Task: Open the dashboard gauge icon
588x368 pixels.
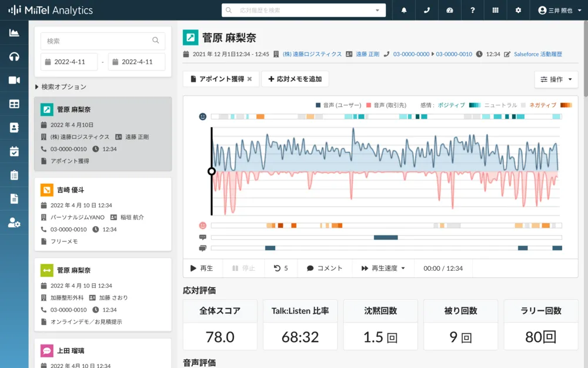Action: click(x=450, y=11)
